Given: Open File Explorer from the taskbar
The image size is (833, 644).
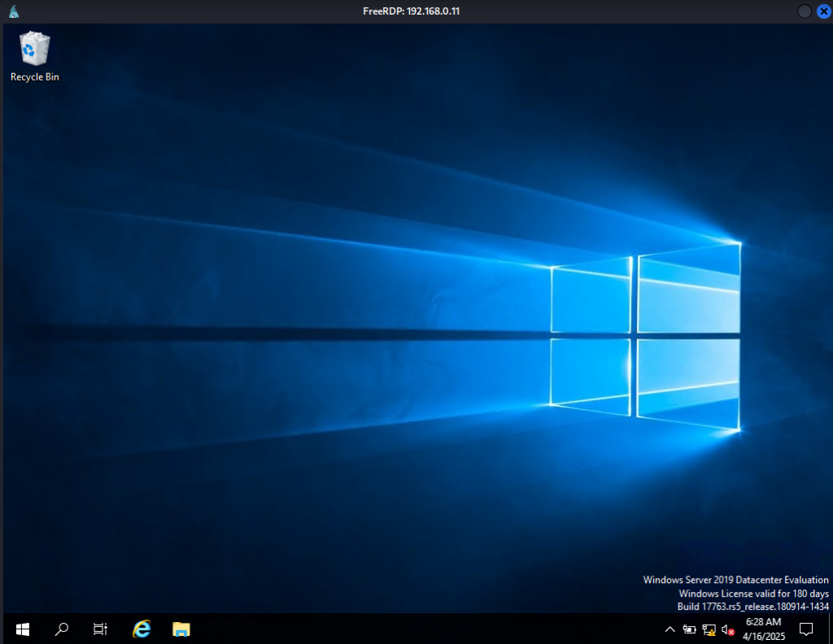Looking at the screenshot, I should pyautogui.click(x=181, y=629).
